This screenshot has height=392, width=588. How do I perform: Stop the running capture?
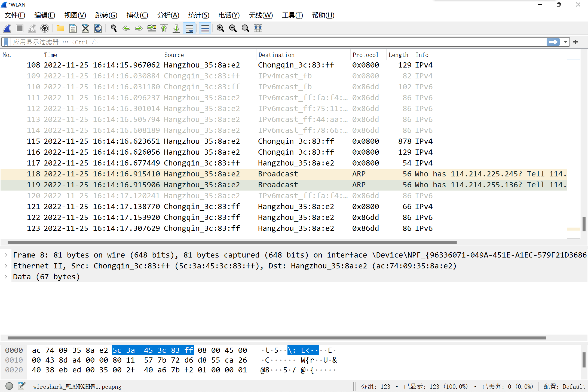tap(19, 28)
